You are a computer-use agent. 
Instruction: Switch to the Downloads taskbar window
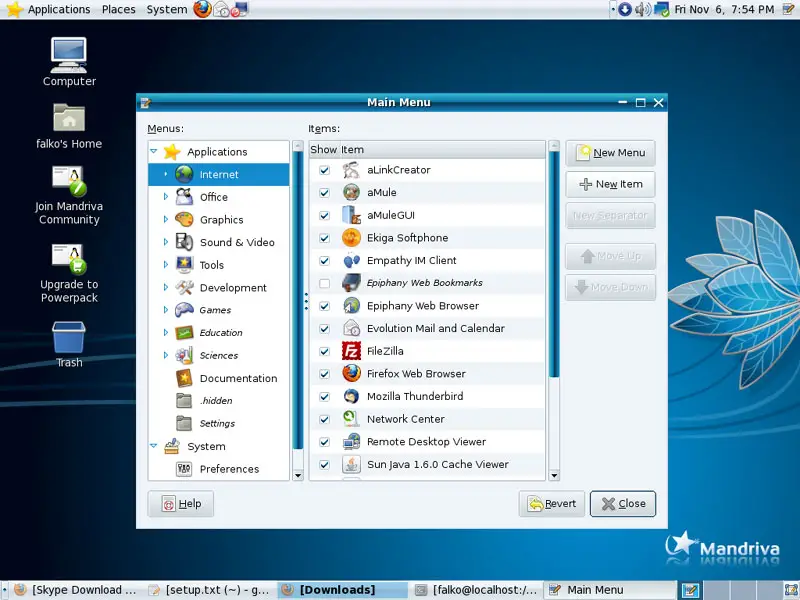click(x=343, y=590)
